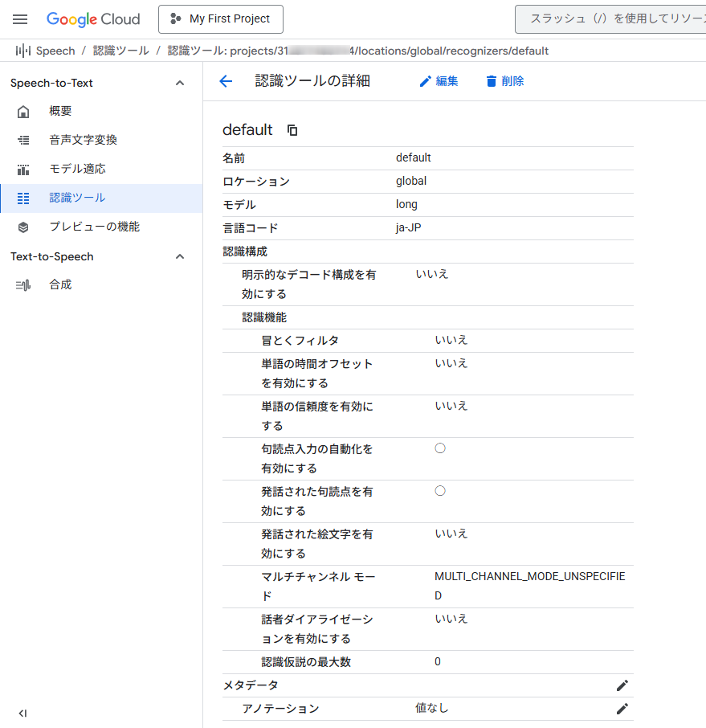Image resolution: width=706 pixels, height=728 pixels.
Task: Click the back arrow next to 認識ツールの詳細
Action: click(226, 81)
